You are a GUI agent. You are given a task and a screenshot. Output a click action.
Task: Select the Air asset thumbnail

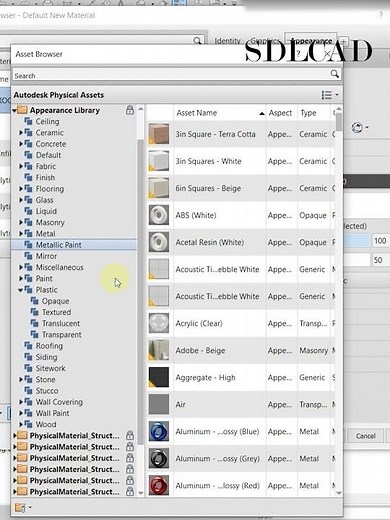pyautogui.click(x=159, y=404)
